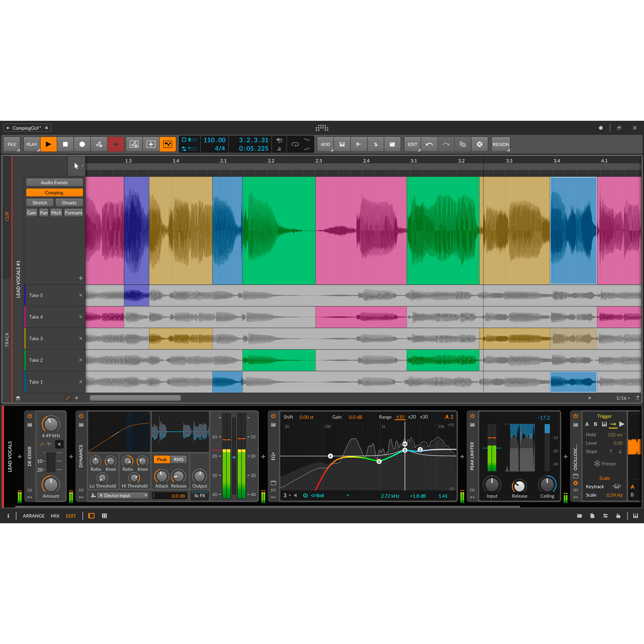Switch Dynamics metering from Peak to RMS
Viewport: 644px width, 644px height.
click(179, 459)
